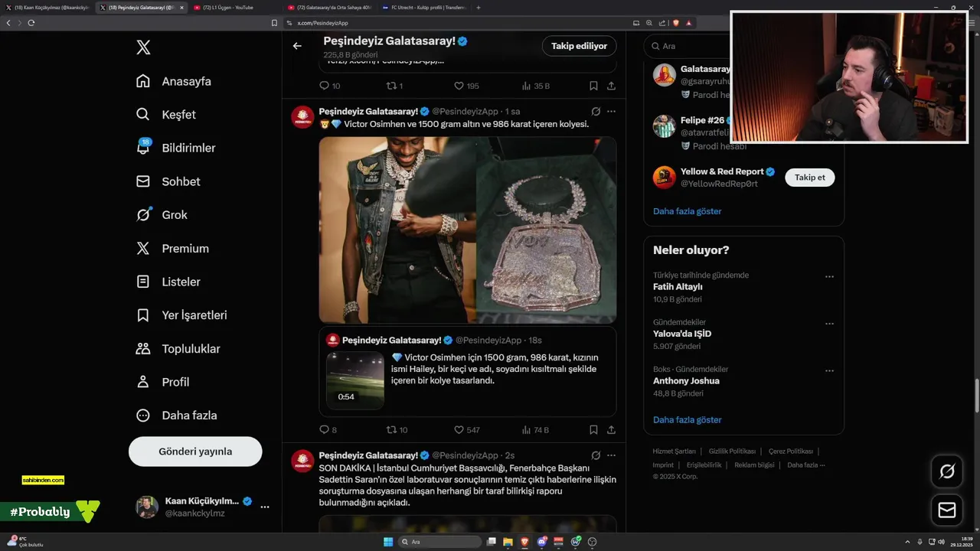Repost the Osimhen necklace post (10 reposts)
Viewport: 980px width, 551px height.
397,430
